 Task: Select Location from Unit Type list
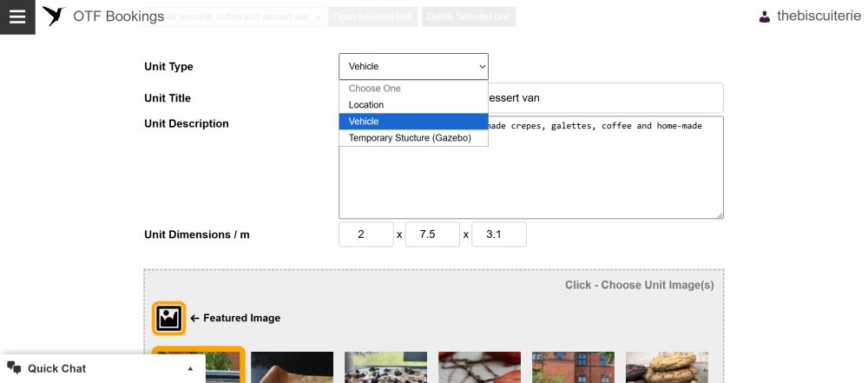coord(413,105)
